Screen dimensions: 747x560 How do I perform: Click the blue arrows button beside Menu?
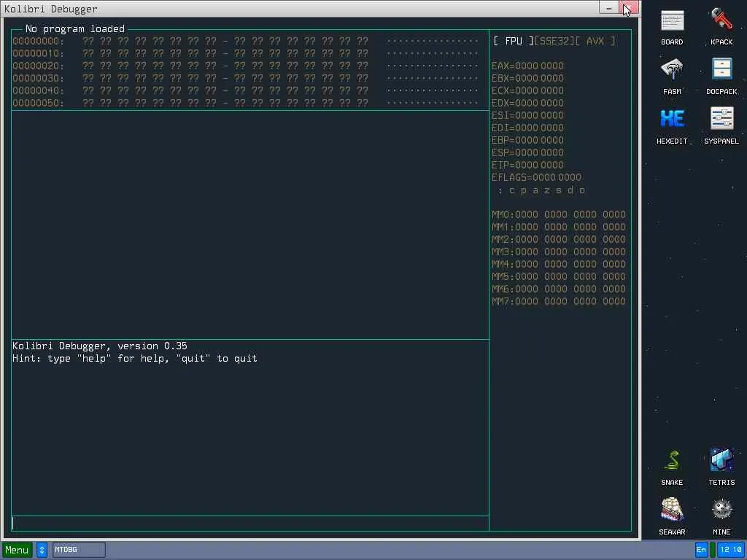click(x=42, y=550)
